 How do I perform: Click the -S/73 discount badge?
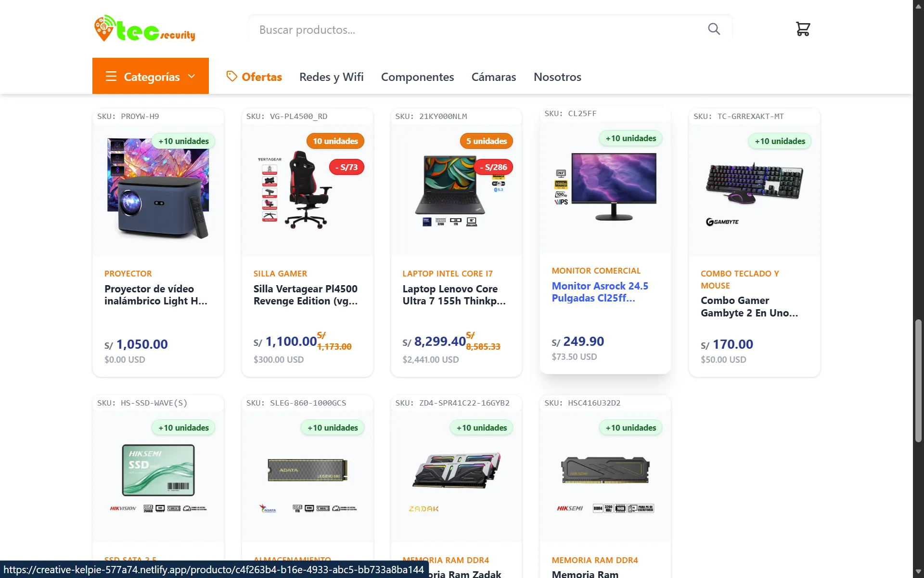[346, 167]
